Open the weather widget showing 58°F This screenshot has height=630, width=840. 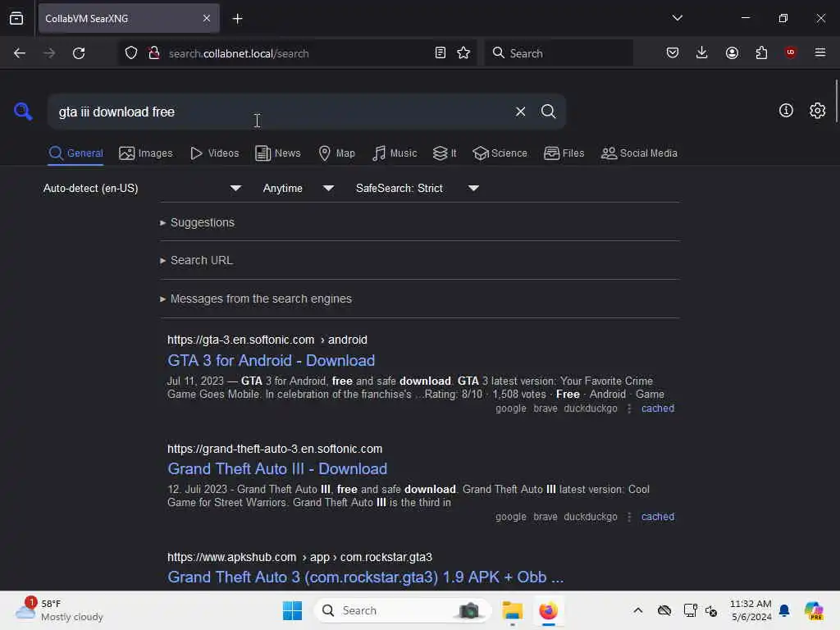[x=59, y=609]
